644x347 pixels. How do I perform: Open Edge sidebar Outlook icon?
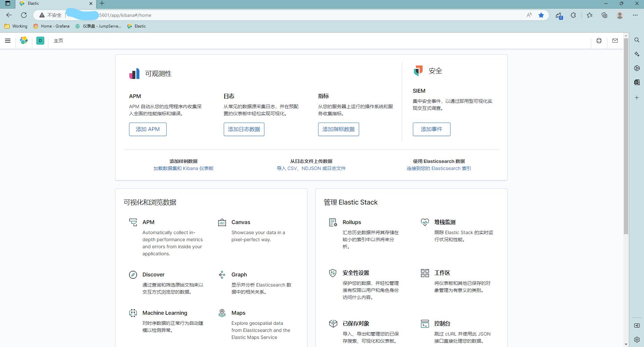point(637,82)
